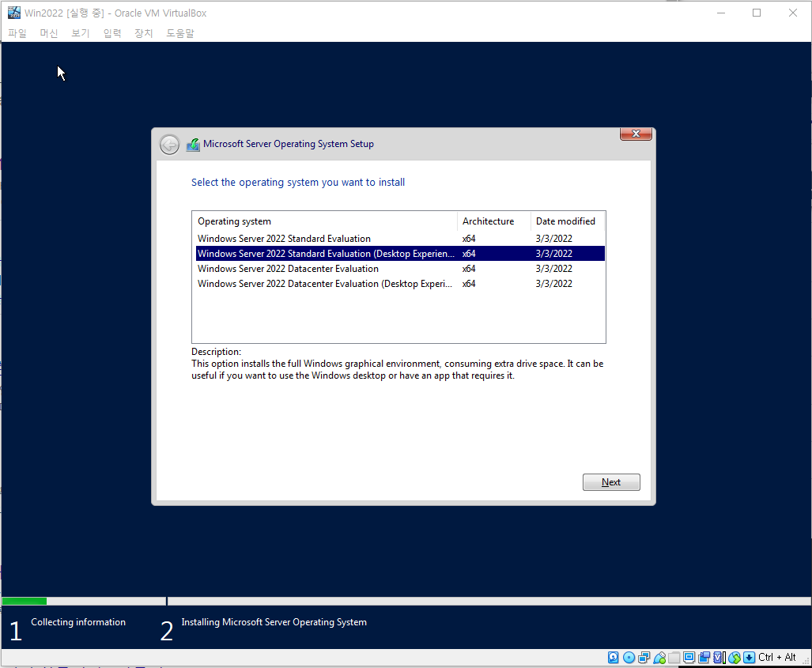Select Windows Server 2022 Datacenter Evaluation row
The image size is (812, 668).
400,269
